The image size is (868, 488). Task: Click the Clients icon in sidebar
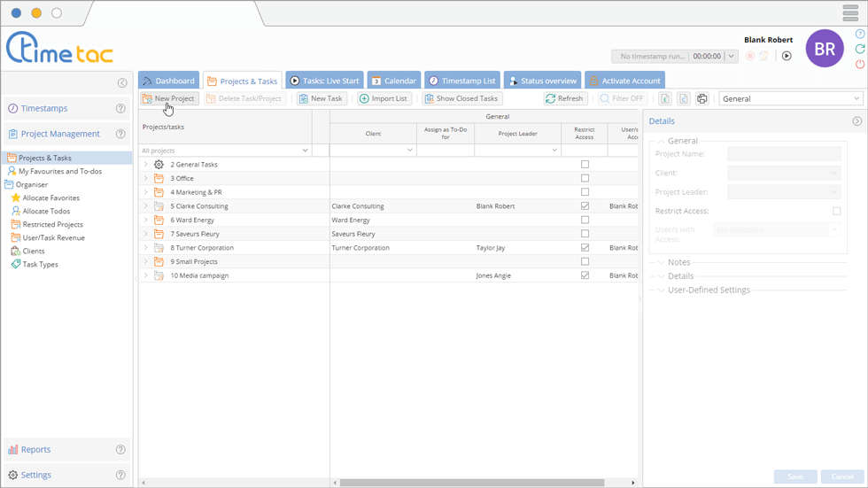pyautogui.click(x=16, y=251)
